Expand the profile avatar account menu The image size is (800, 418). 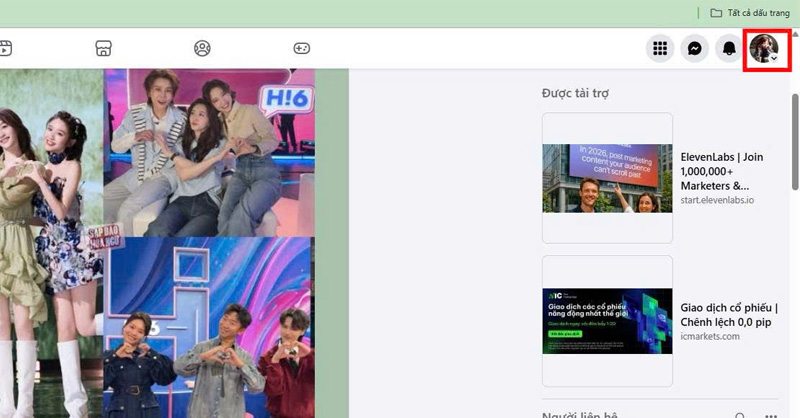point(765,48)
